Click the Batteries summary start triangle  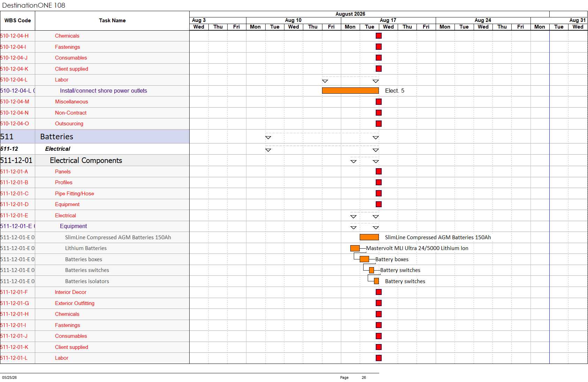tap(268, 138)
